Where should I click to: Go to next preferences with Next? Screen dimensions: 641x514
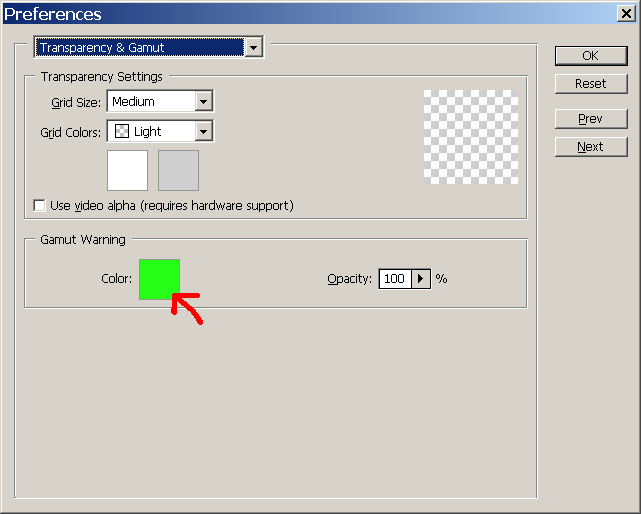click(591, 147)
